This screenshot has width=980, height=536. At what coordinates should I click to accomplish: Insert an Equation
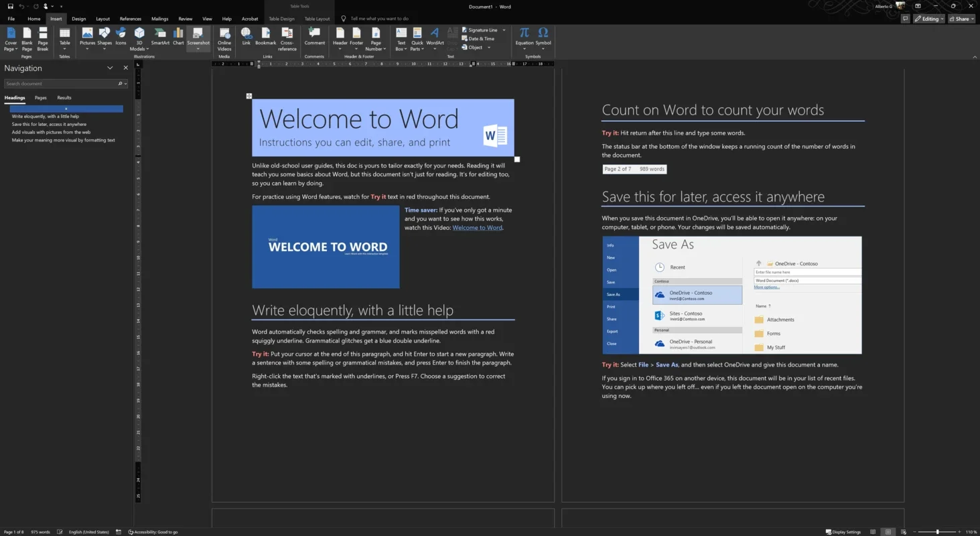click(x=524, y=39)
